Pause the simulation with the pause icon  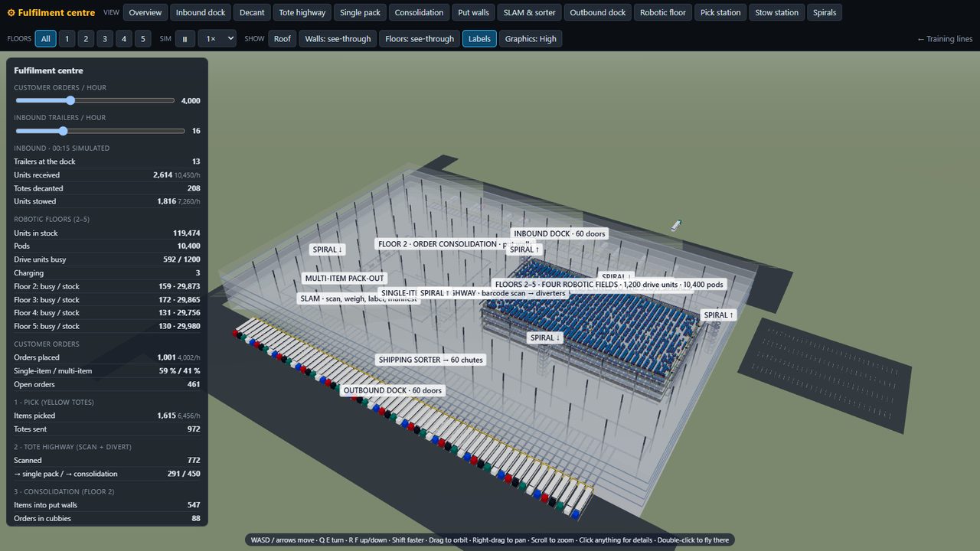point(185,38)
